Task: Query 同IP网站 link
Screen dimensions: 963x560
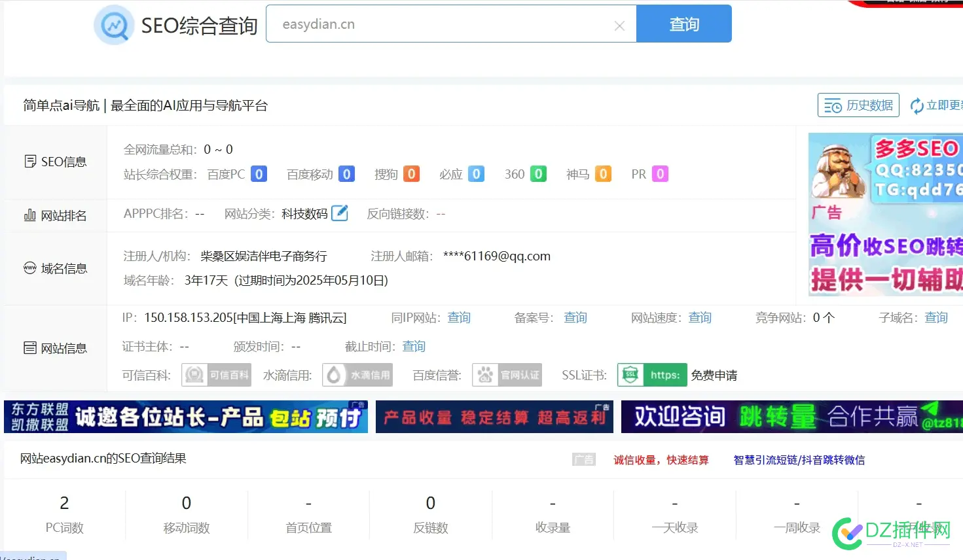Action: (x=459, y=318)
